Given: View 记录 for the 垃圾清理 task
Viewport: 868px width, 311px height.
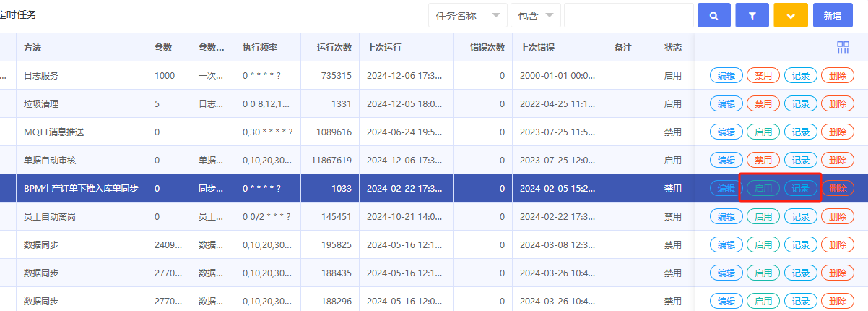Looking at the screenshot, I should pos(801,103).
